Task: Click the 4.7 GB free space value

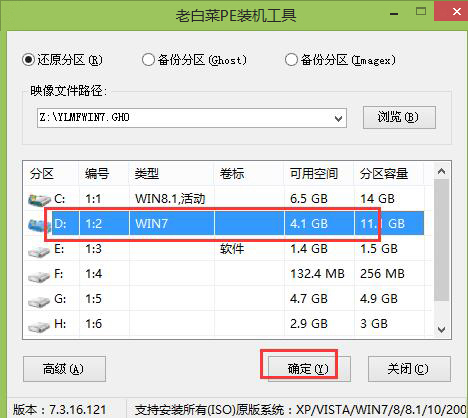Action: click(309, 299)
